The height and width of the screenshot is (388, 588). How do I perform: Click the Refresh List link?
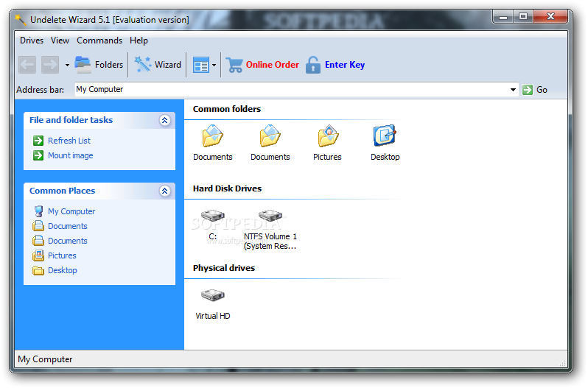[x=69, y=141]
